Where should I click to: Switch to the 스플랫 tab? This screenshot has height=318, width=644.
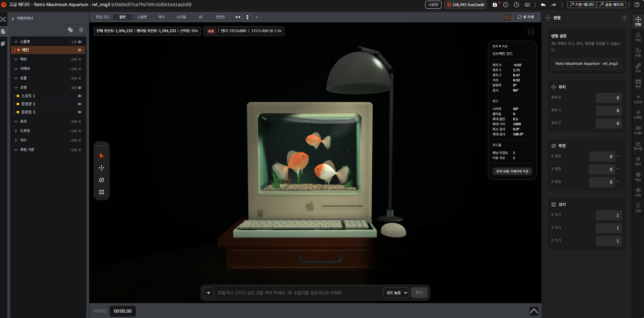pos(142,17)
